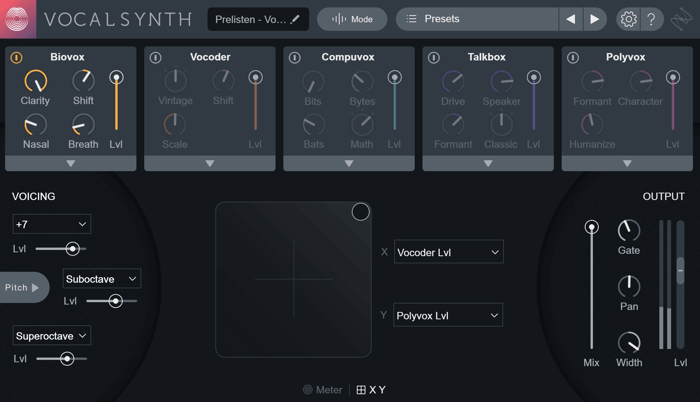Switch to the X Y pad view
700x402 pixels.
click(371, 390)
